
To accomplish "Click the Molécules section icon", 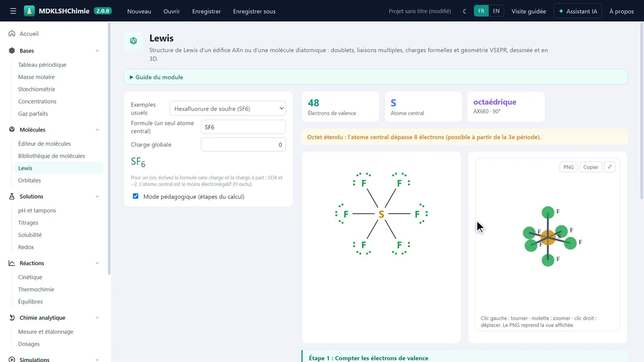I will (12, 130).
